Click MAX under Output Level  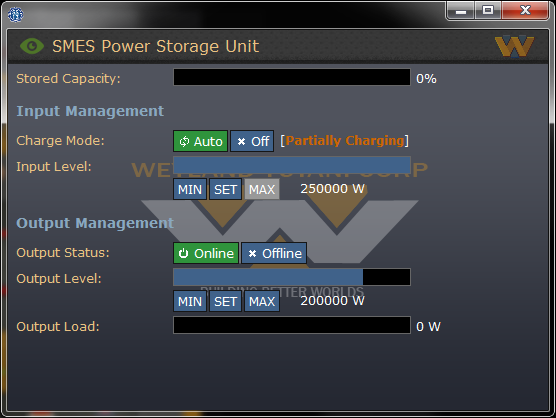point(262,301)
